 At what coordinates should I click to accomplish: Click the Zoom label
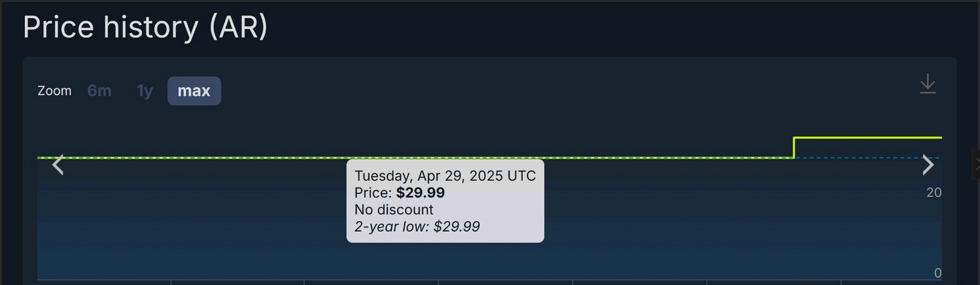click(x=54, y=91)
